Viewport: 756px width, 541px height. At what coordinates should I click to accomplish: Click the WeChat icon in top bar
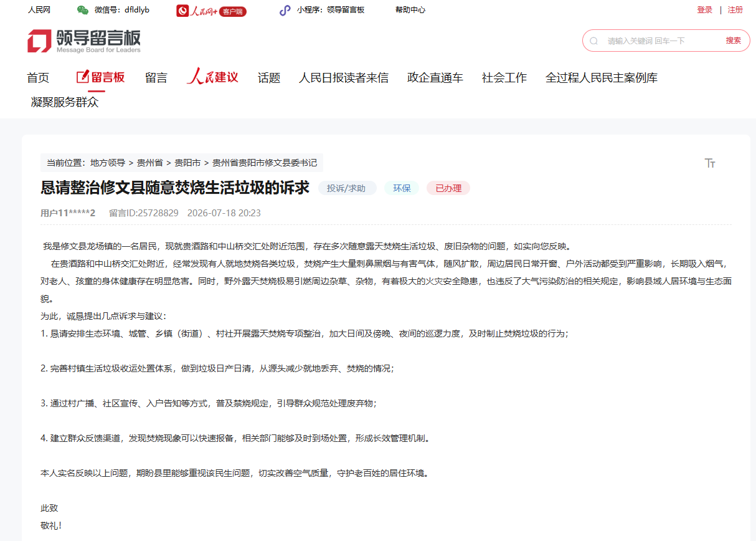click(83, 10)
